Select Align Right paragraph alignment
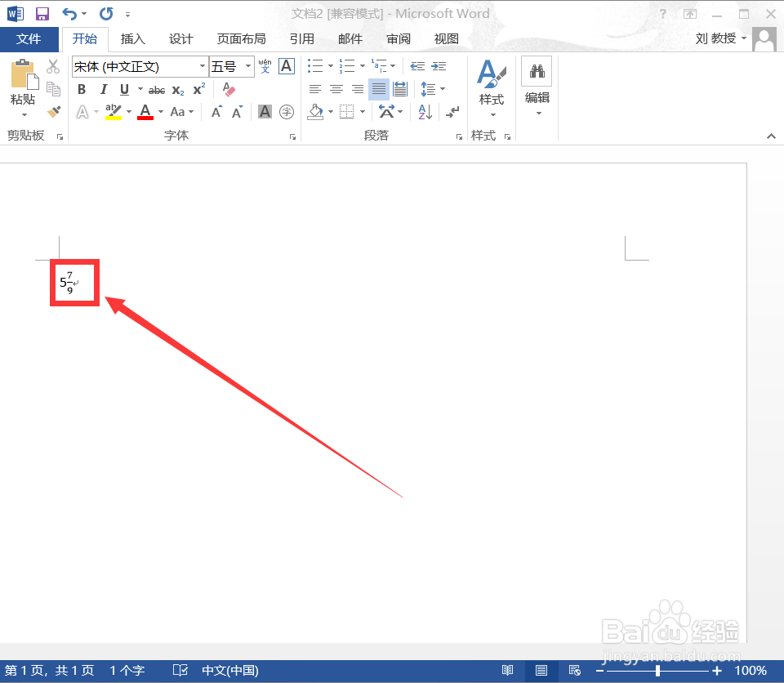 (x=358, y=89)
